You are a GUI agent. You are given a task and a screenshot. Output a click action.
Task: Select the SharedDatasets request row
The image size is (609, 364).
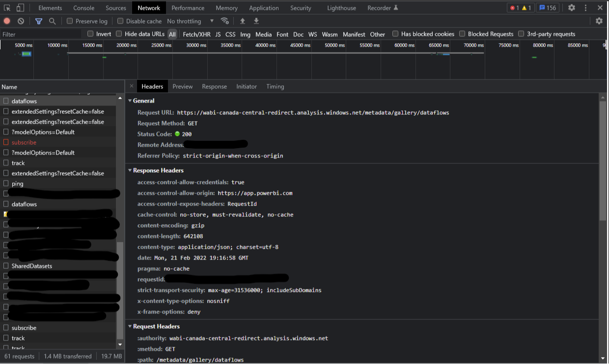[x=59, y=266]
